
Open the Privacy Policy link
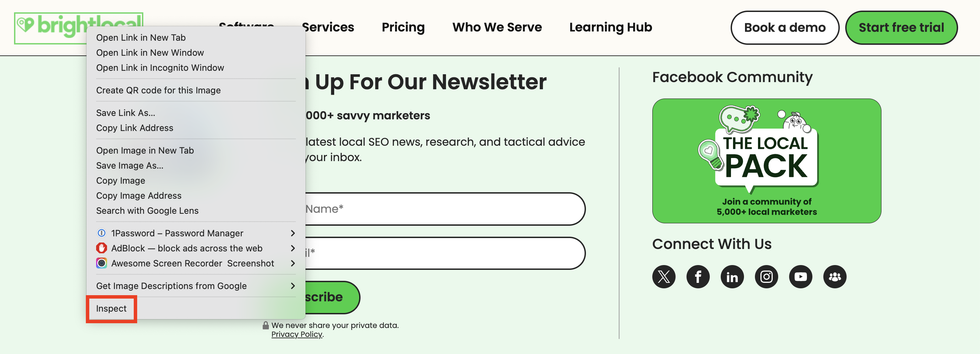[297, 334]
